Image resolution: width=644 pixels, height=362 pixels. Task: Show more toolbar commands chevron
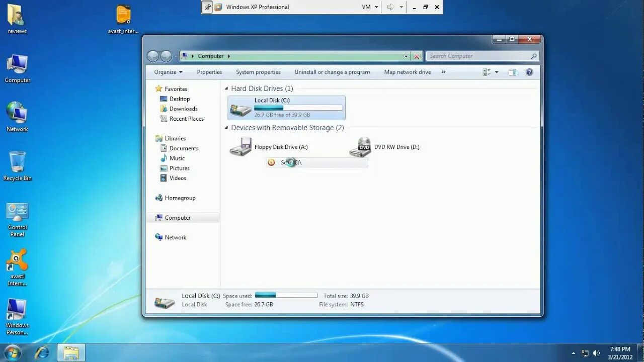pos(443,72)
